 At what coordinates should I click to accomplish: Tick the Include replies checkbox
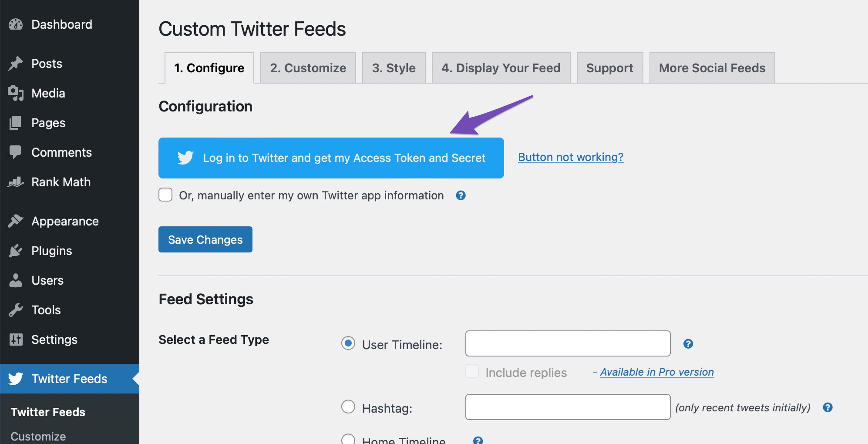[472, 371]
